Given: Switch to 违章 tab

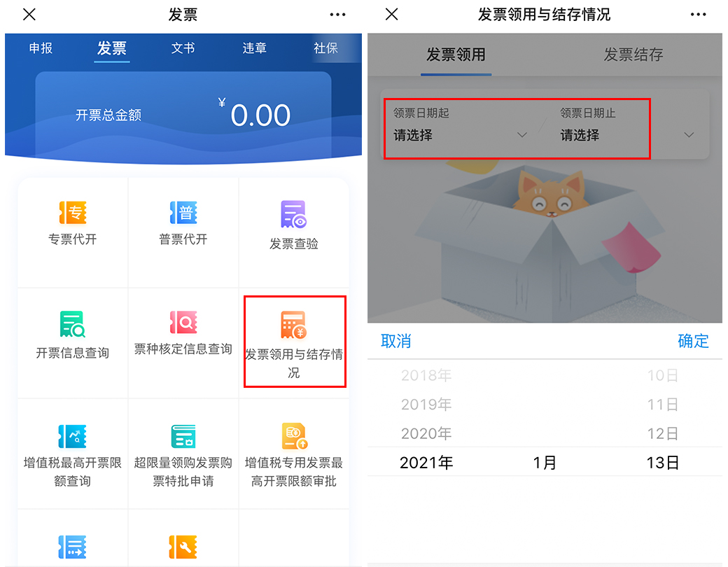Looking at the screenshot, I should pos(254,48).
